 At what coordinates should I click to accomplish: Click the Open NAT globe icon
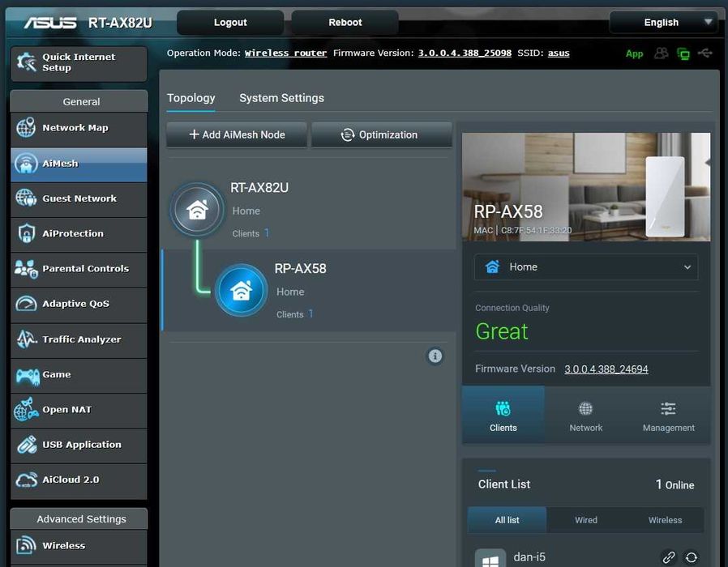coord(26,409)
